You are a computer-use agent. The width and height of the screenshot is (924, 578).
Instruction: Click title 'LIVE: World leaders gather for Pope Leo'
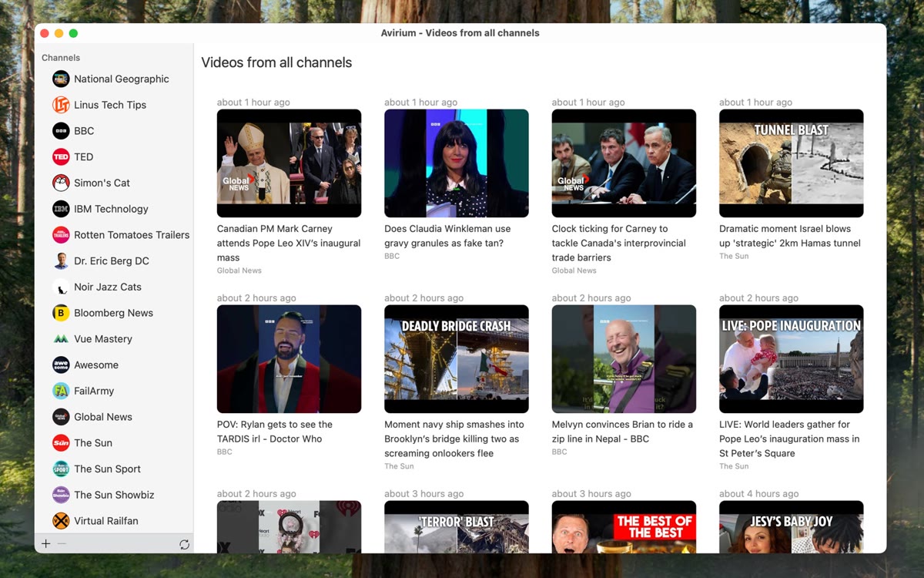[x=789, y=439]
